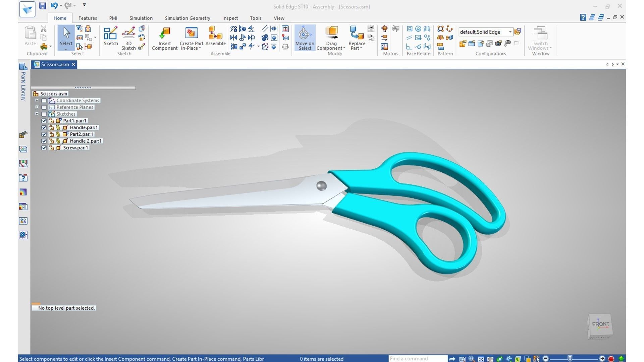This screenshot has height=362, width=644.
Task: Toggle the Handle.par:1 checkbox
Action: point(44,128)
